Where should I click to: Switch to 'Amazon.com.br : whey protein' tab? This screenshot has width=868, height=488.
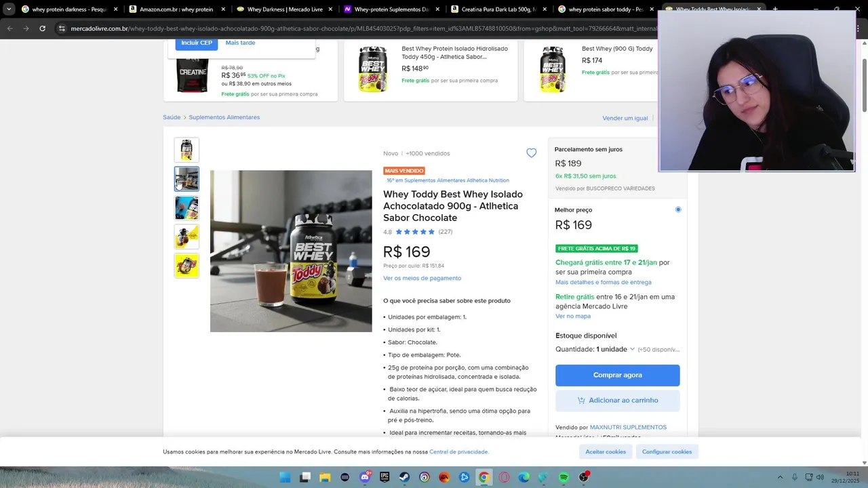point(176,9)
